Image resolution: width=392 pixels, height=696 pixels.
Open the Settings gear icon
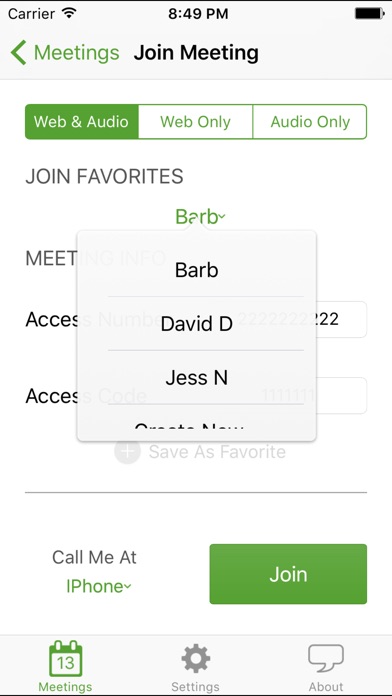pyautogui.click(x=196, y=659)
